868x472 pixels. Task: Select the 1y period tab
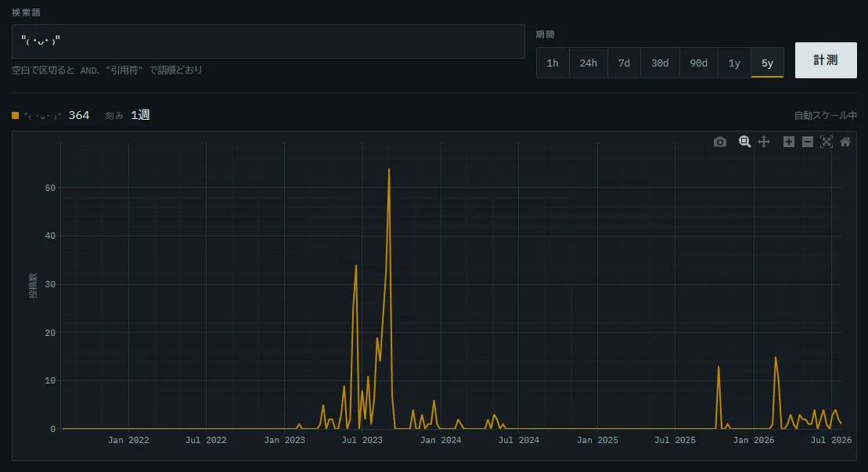pyautogui.click(x=734, y=63)
